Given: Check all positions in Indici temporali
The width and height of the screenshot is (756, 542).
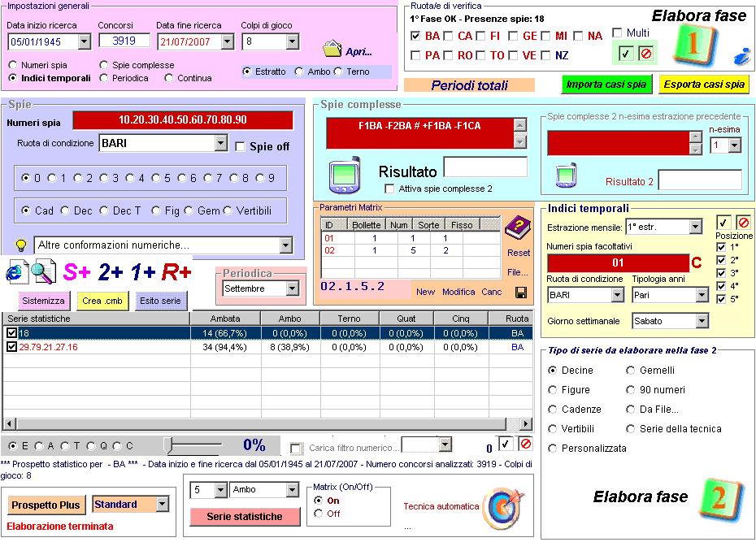Looking at the screenshot, I should 722,223.
